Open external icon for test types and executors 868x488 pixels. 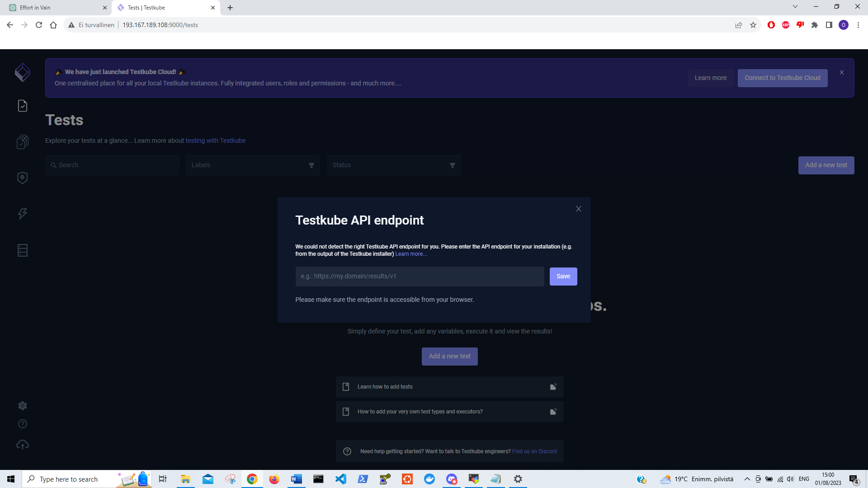pos(553,412)
